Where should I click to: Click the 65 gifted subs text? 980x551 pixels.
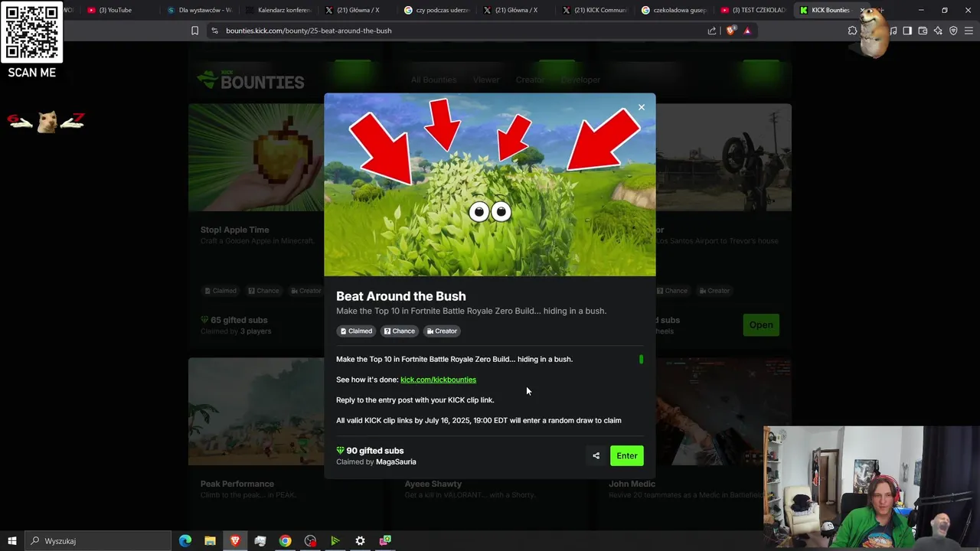pos(239,320)
